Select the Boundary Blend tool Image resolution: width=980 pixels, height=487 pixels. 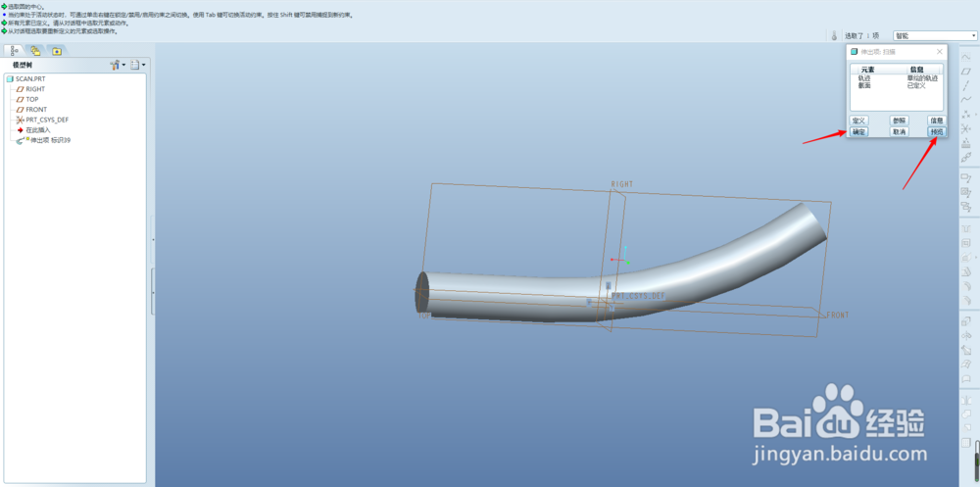point(965,365)
